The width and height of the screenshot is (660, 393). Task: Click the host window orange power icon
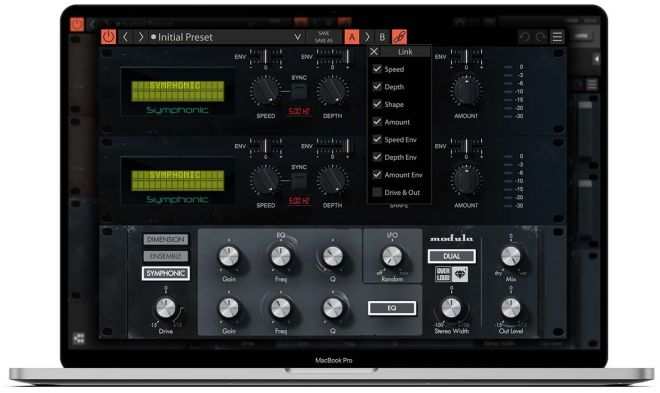coord(77,24)
